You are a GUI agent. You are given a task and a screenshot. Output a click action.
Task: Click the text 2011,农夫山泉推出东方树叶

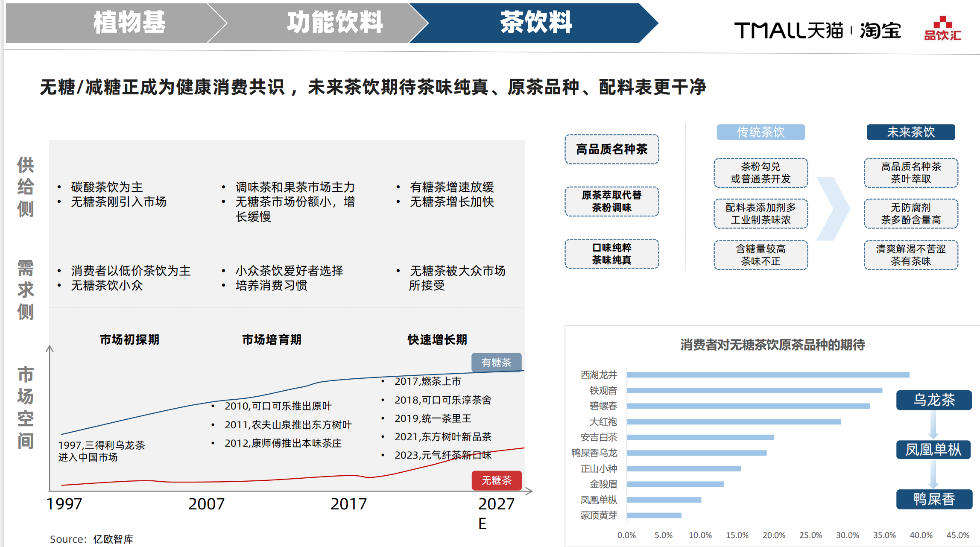pyautogui.click(x=288, y=425)
